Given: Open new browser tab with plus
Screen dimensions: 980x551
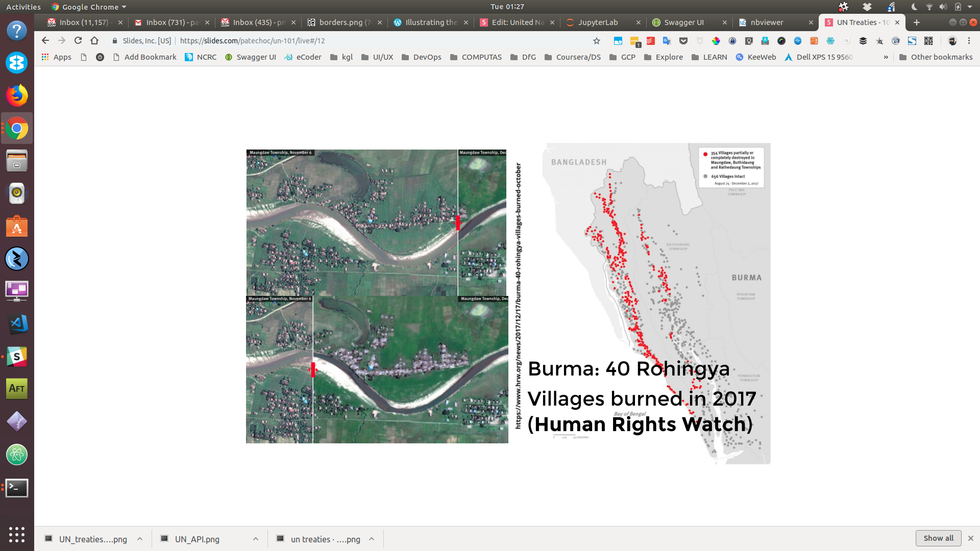Looking at the screenshot, I should pos(916,22).
